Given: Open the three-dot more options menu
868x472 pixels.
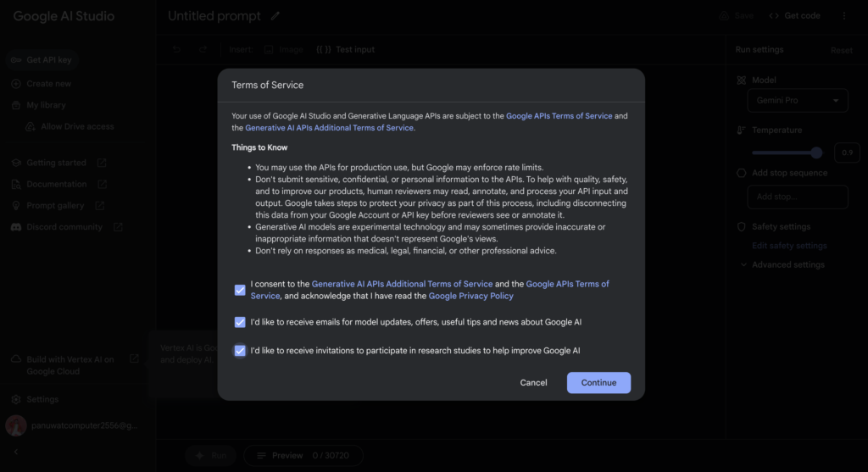Looking at the screenshot, I should (x=844, y=16).
